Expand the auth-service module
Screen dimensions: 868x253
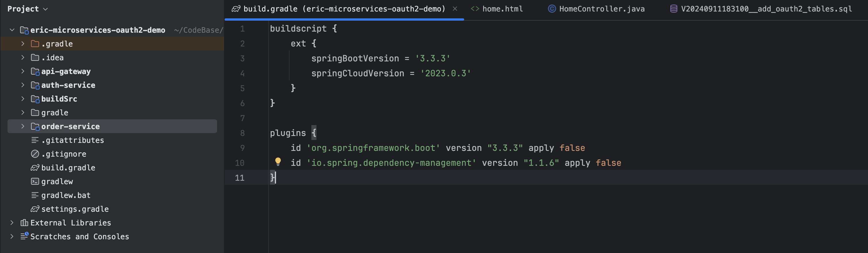(x=23, y=85)
